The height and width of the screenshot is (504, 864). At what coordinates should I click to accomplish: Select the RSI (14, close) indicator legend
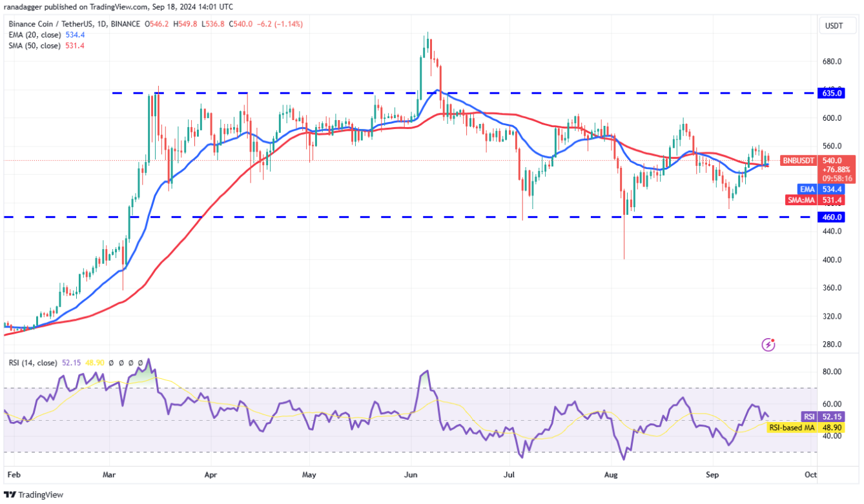coord(33,363)
